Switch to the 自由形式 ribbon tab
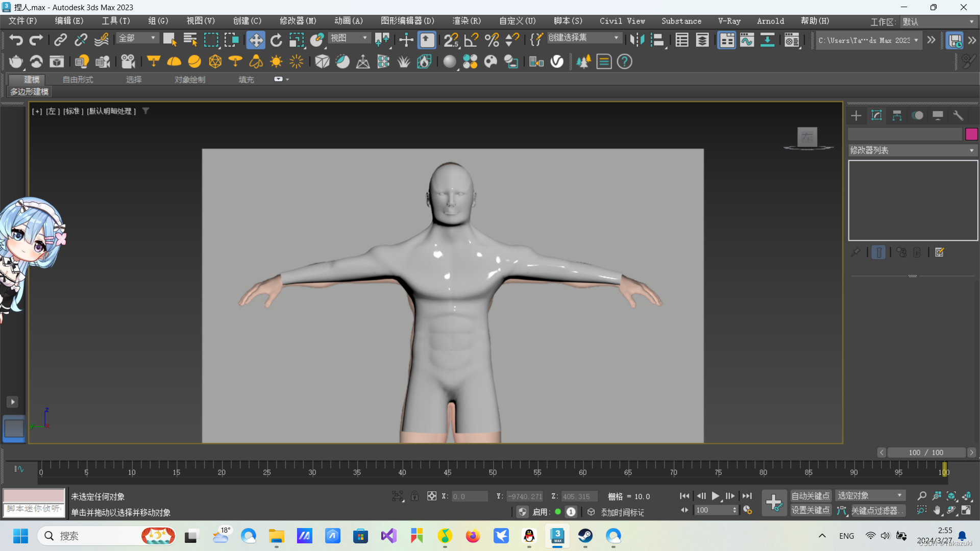Screen dimensions: 980x551 click(x=78, y=80)
